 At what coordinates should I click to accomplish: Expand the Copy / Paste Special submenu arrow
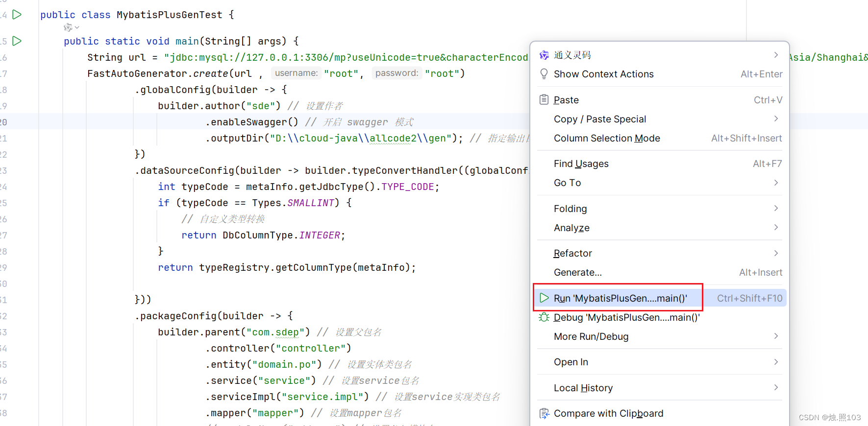776,119
